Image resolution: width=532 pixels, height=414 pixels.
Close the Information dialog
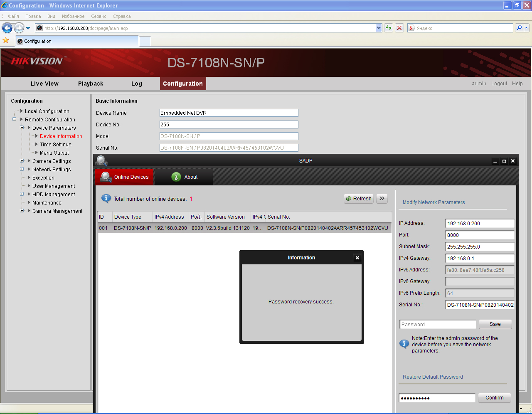pos(357,258)
